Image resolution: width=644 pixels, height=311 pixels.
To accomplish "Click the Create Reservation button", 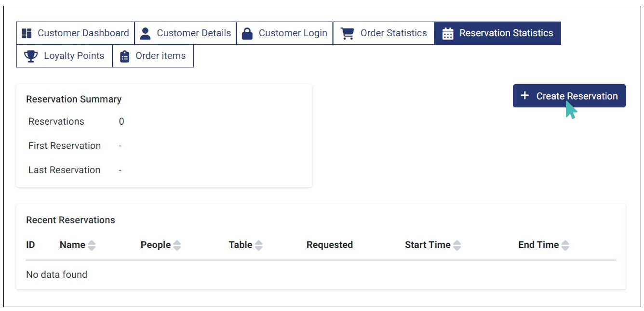I will (569, 96).
